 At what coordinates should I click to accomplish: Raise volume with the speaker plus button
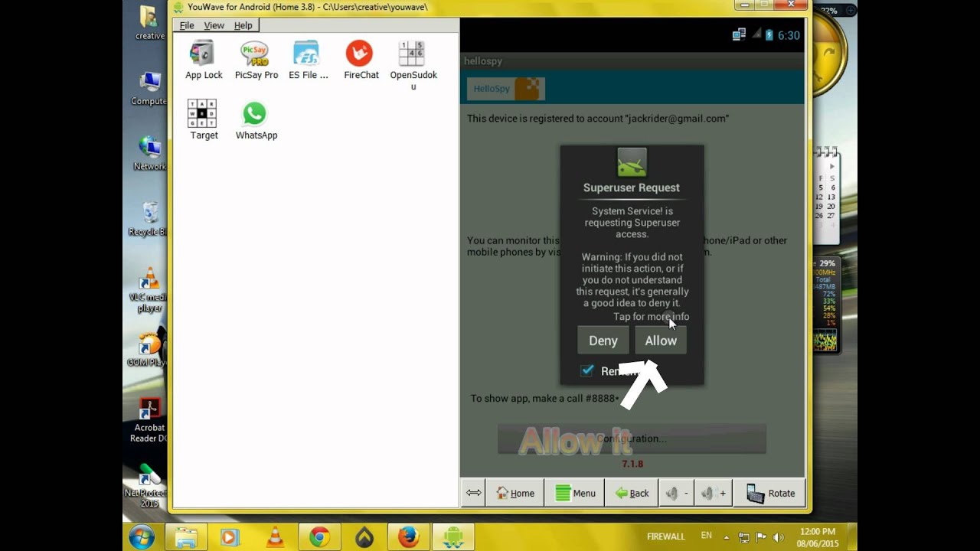[714, 494]
